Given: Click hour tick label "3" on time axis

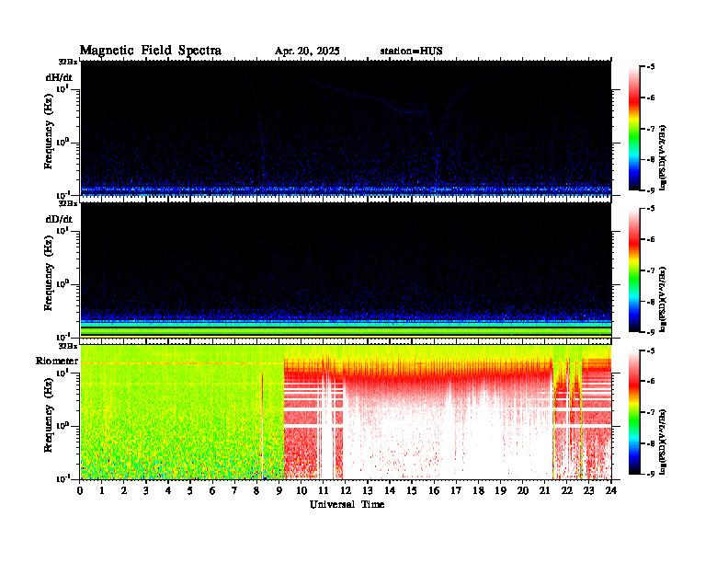Looking at the screenshot, I should pos(146,491).
